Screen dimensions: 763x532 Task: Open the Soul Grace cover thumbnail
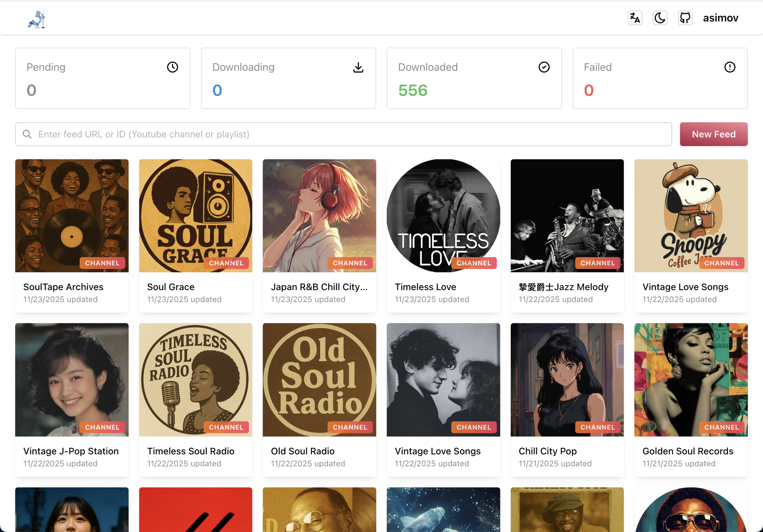click(x=196, y=216)
